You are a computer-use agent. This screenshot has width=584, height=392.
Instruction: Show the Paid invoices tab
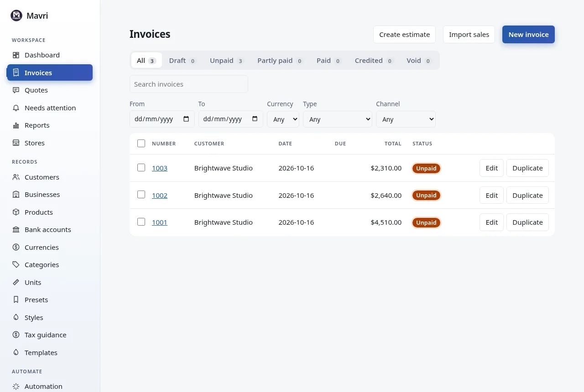(x=329, y=61)
